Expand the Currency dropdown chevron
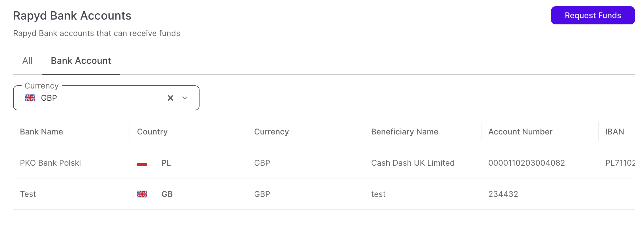Viewport: 644px width, 236px height. (x=185, y=98)
